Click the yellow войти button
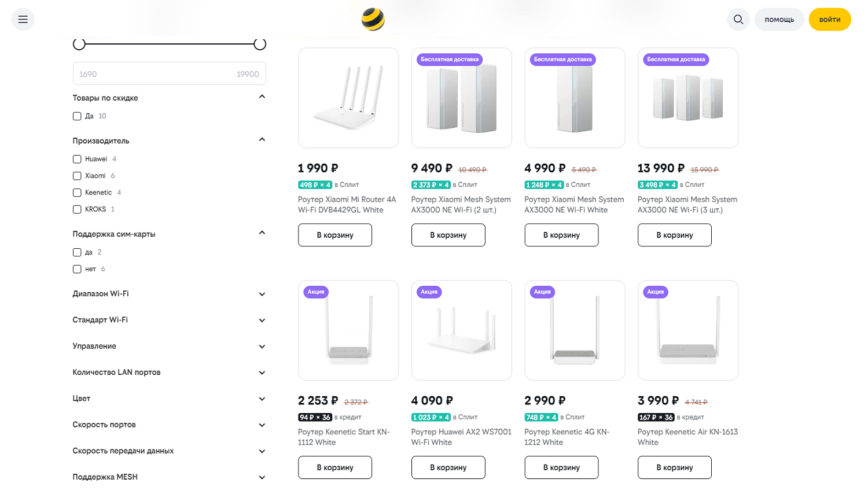The height and width of the screenshot is (490, 868). 830,20
